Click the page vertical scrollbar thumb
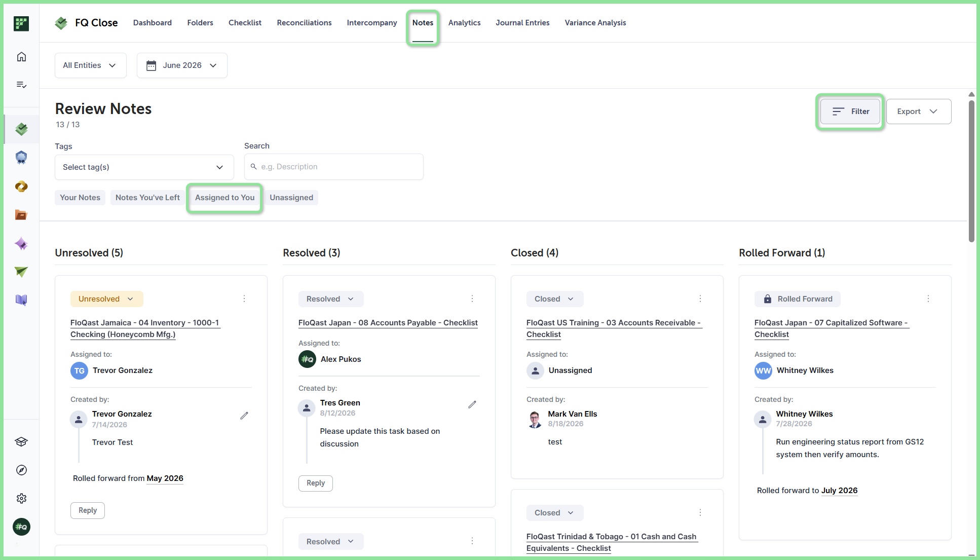This screenshot has height=560, width=980. point(971,171)
